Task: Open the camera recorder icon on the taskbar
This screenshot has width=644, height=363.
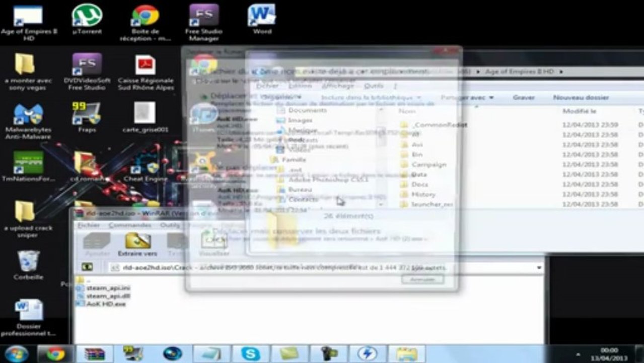Action: [328, 354]
